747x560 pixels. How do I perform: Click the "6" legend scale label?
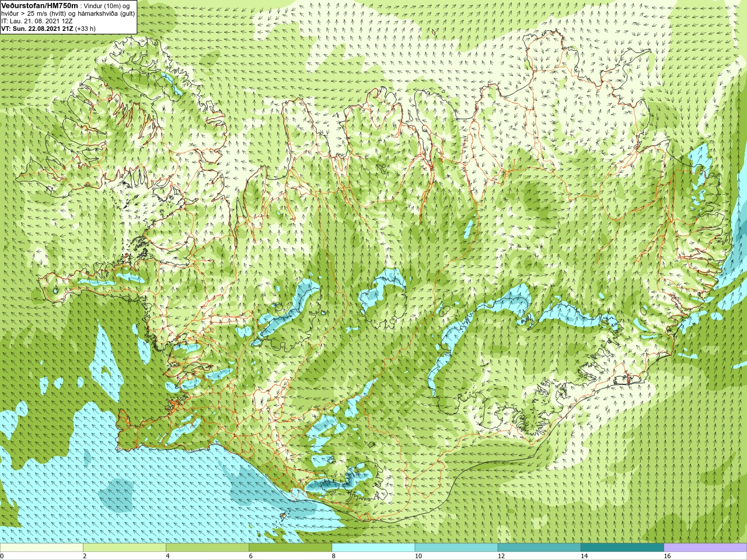(251, 556)
